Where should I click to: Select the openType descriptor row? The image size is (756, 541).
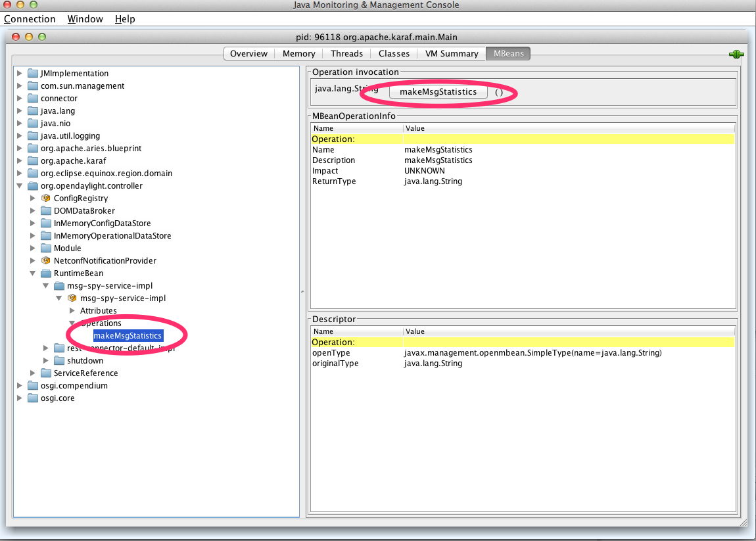pyautogui.click(x=523, y=353)
